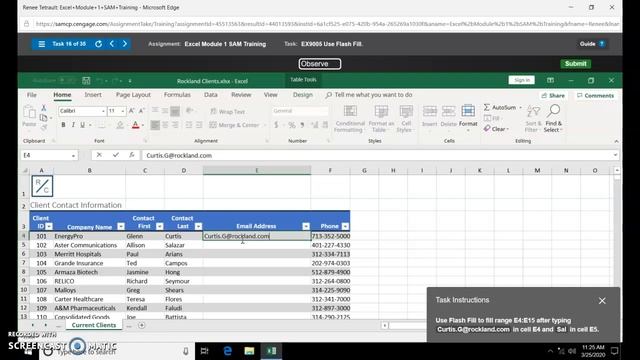Open Conditional Formatting
This screenshot has width=640, height=360.
coord(350,119)
